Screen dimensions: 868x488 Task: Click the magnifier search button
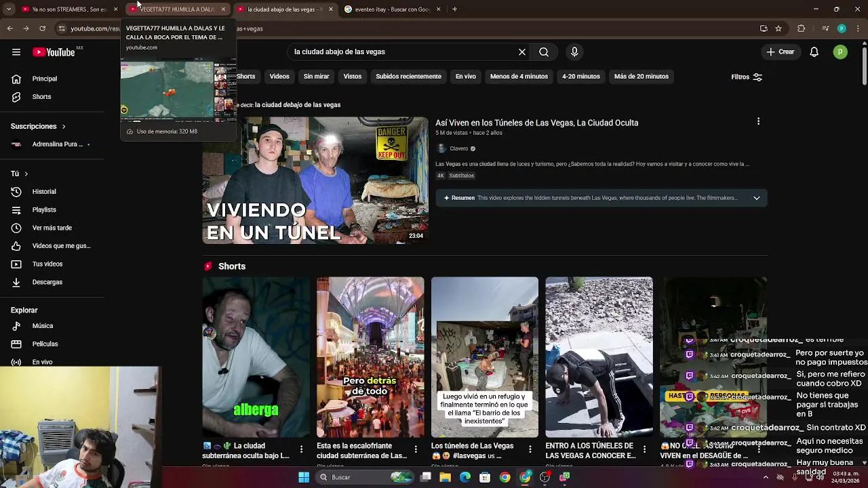[x=544, y=52]
